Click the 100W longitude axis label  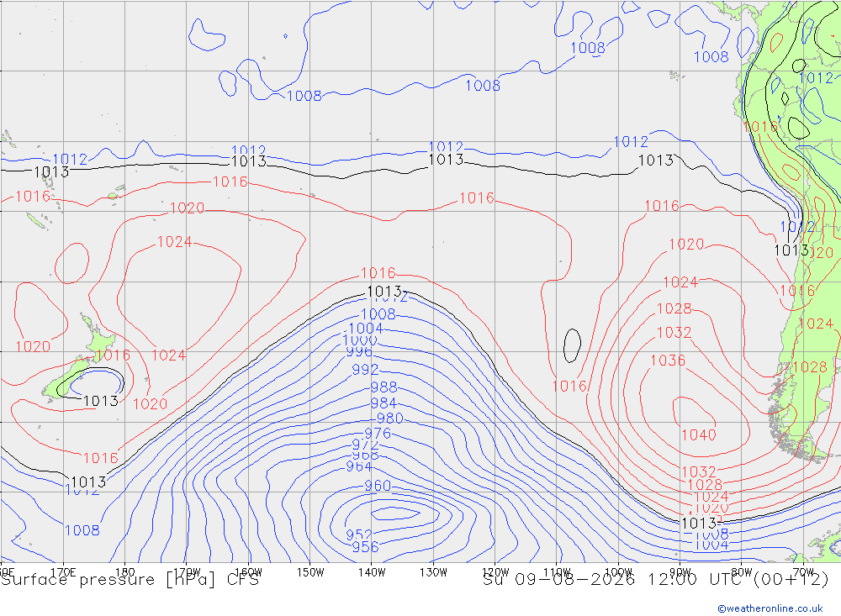click(x=618, y=572)
